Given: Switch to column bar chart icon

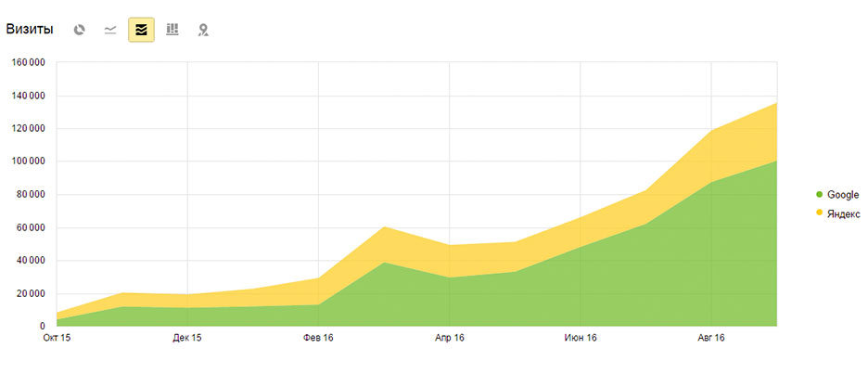Looking at the screenshot, I should (x=172, y=30).
